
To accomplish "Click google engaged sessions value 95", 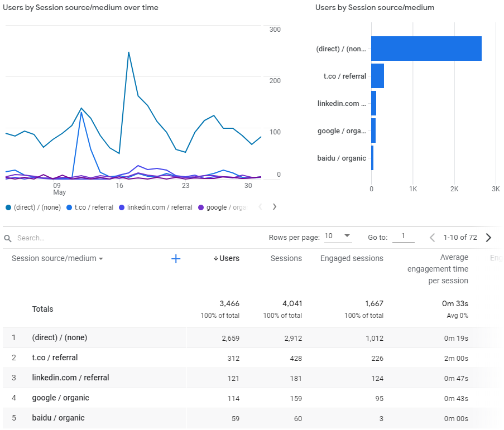I will tap(380, 399).
